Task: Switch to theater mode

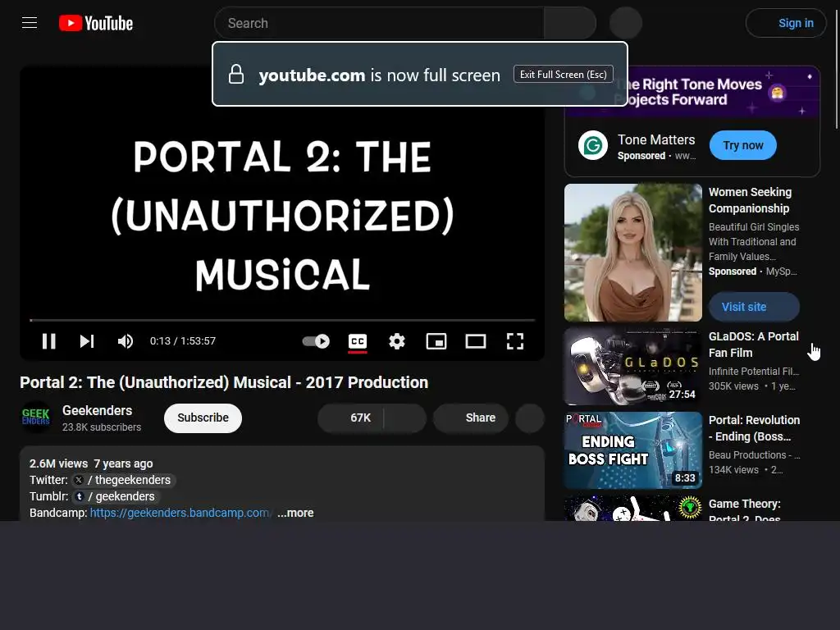Action: tap(476, 341)
